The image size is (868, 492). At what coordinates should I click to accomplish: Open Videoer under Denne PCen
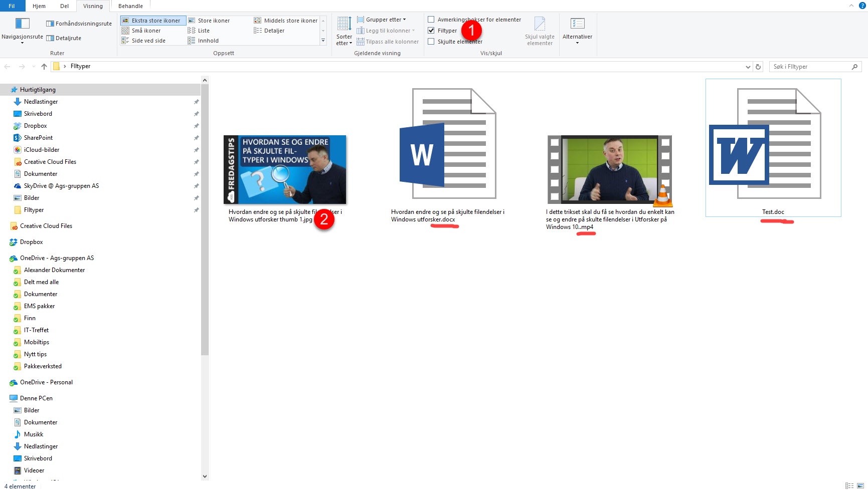coord(34,470)
